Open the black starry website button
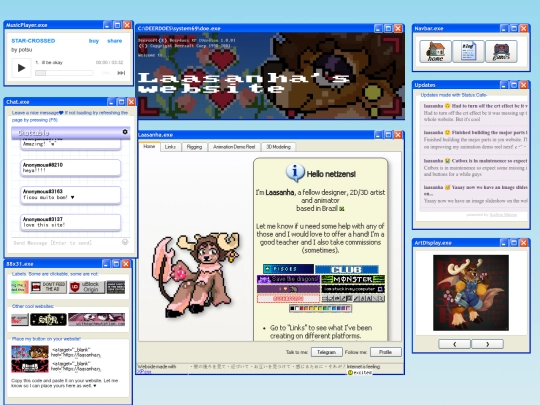Image resolution: width=540 pixels, height=405 pixels. coord(48,320)
